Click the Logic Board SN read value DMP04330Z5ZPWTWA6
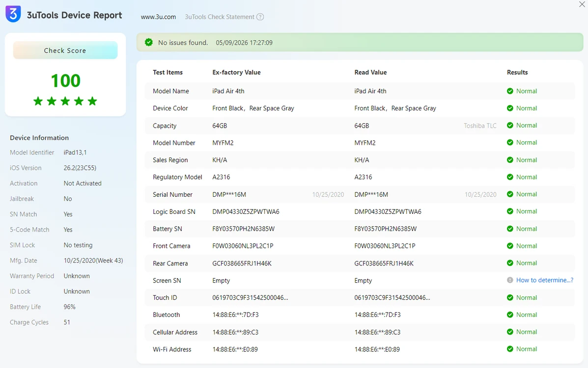This screenshot has width=588, height=368. coord(388,212)
